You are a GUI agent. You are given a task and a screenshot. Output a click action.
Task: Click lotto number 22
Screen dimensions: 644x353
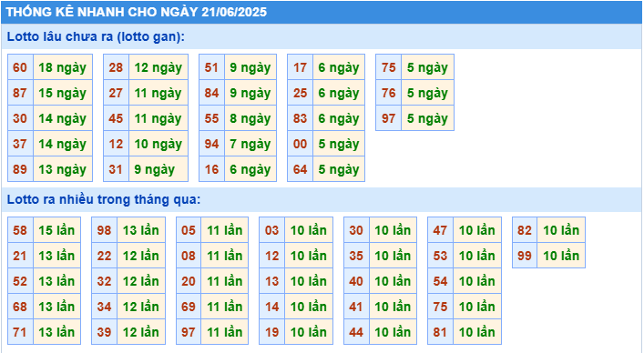click(x=105, y=256)
